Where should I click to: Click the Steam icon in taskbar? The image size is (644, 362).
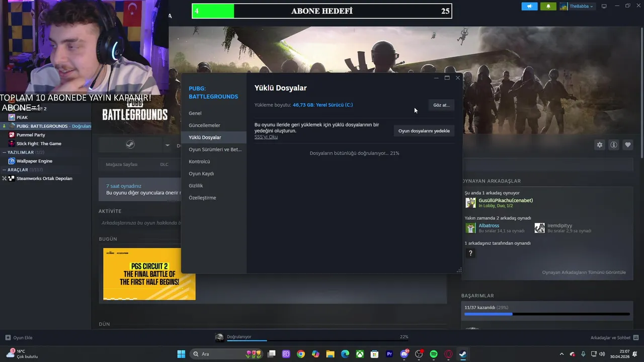click(x=463, y=354)
